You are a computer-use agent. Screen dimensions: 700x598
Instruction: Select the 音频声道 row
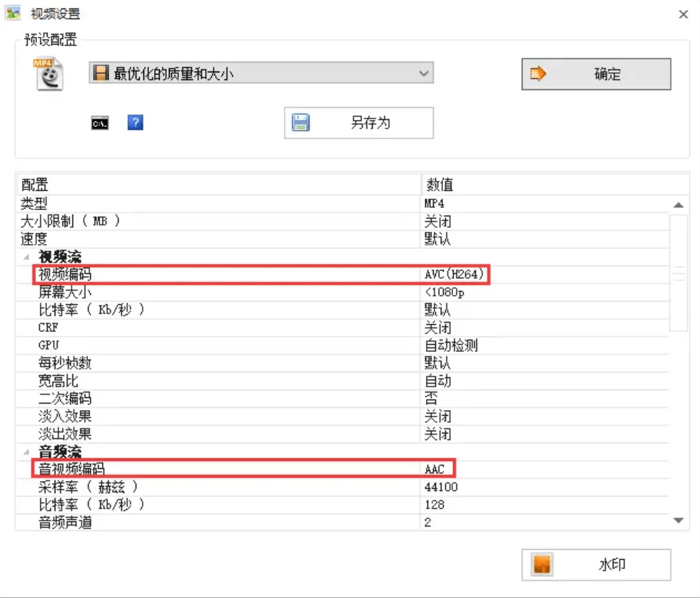coord(343,522)
